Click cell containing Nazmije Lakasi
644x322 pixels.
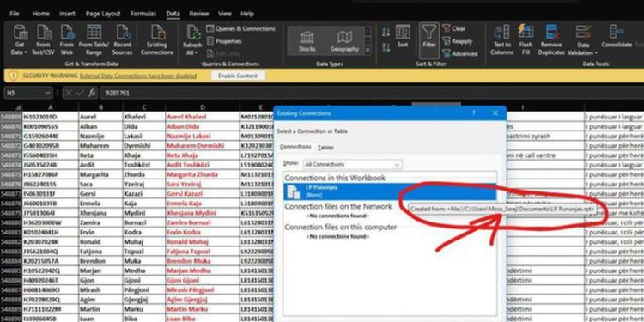(202, 136)
